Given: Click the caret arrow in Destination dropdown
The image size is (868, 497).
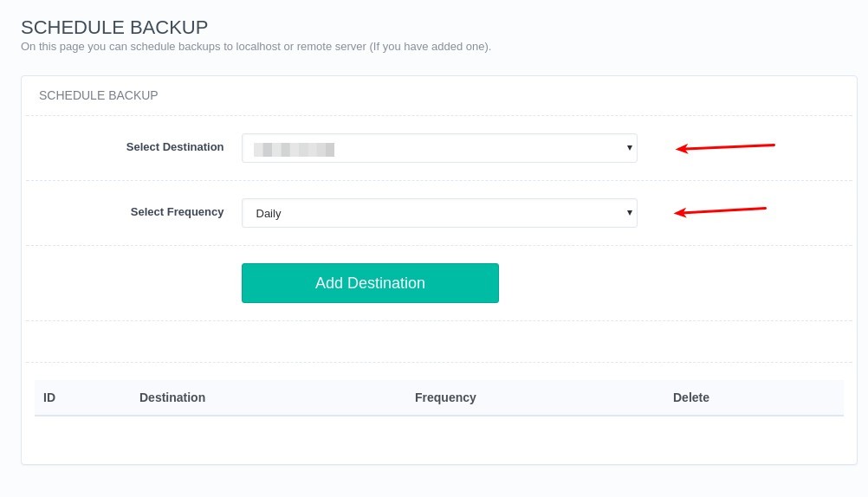Looking at the screenshot, I should tap(630, 148).
